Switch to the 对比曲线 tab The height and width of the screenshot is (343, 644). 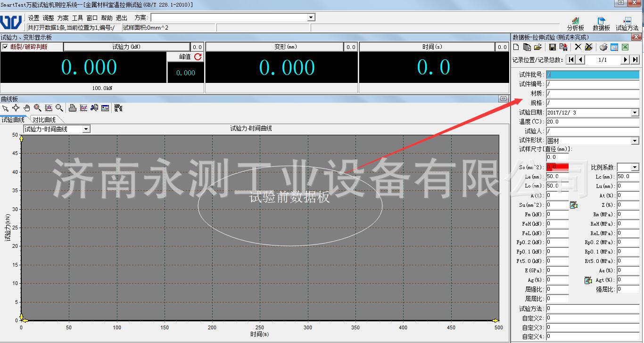point(44,120)
